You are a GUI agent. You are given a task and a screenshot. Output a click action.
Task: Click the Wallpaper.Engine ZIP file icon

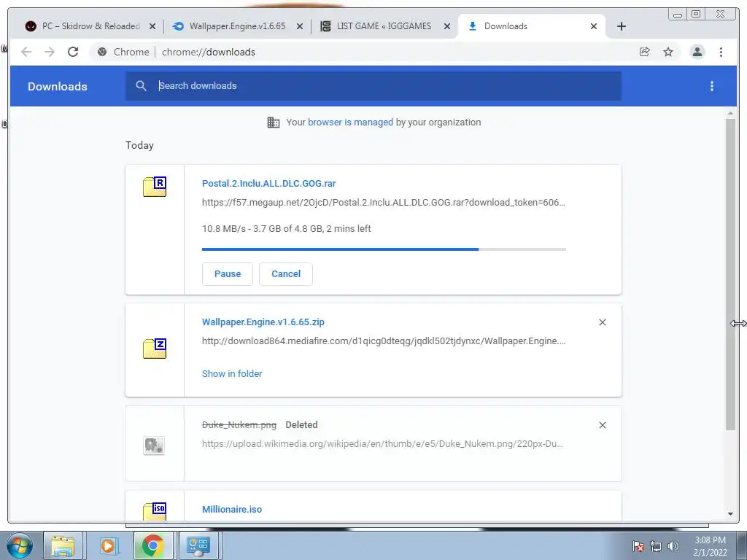pyautogui.click(x=155, y=348)
